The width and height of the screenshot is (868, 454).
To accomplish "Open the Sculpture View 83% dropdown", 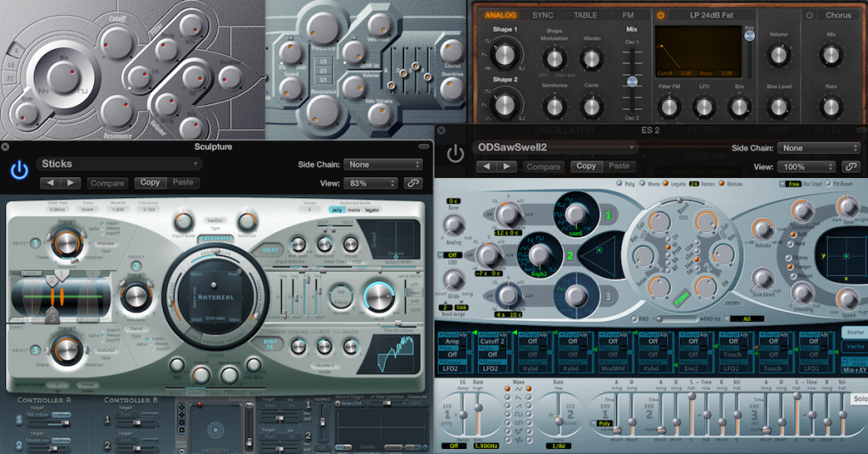I will 371,183.
